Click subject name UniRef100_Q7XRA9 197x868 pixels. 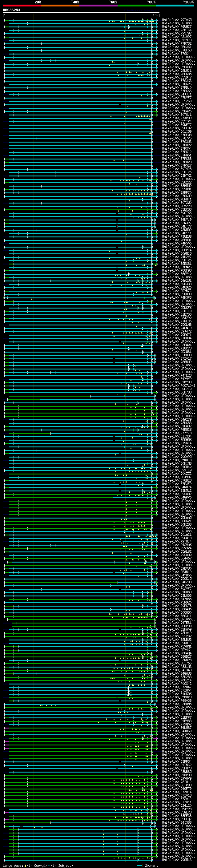pos(177,118)
